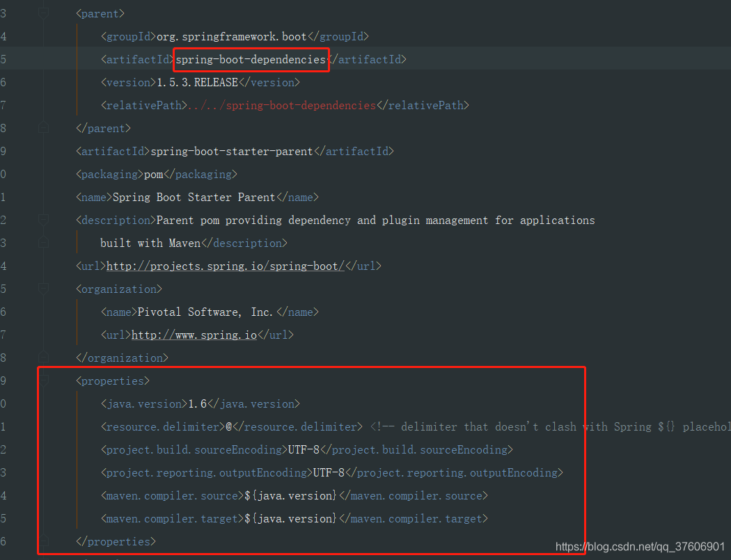The height and width of the screenshot is (560, 731).
Task: Click the java.version value 1.6
Action: tap(197, 404)
